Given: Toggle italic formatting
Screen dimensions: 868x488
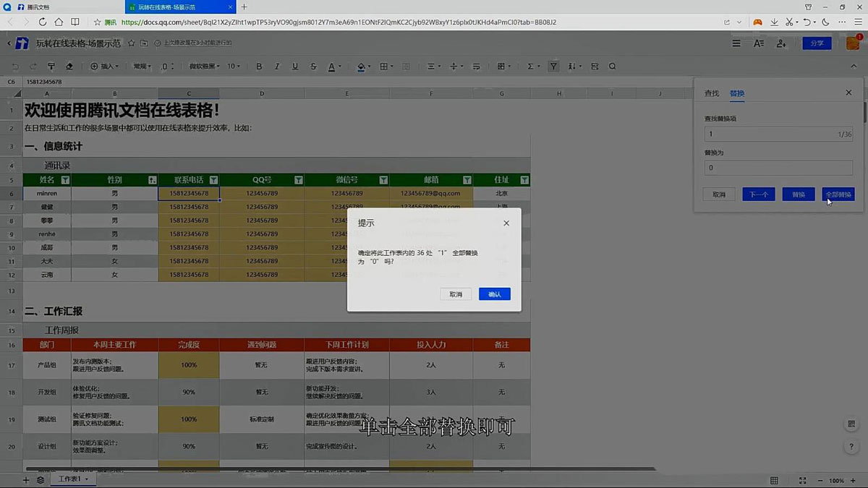Looking at the screenshot, I should pos(277,67).
